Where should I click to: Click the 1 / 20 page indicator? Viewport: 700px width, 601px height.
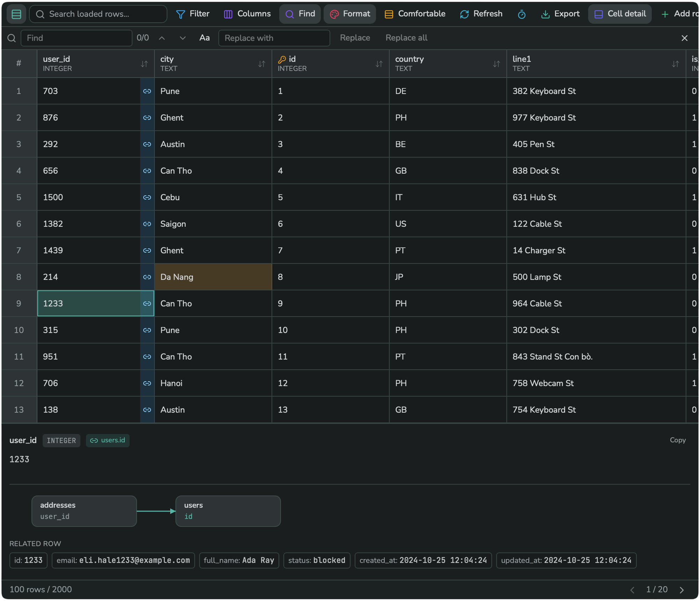pos(657,589)
